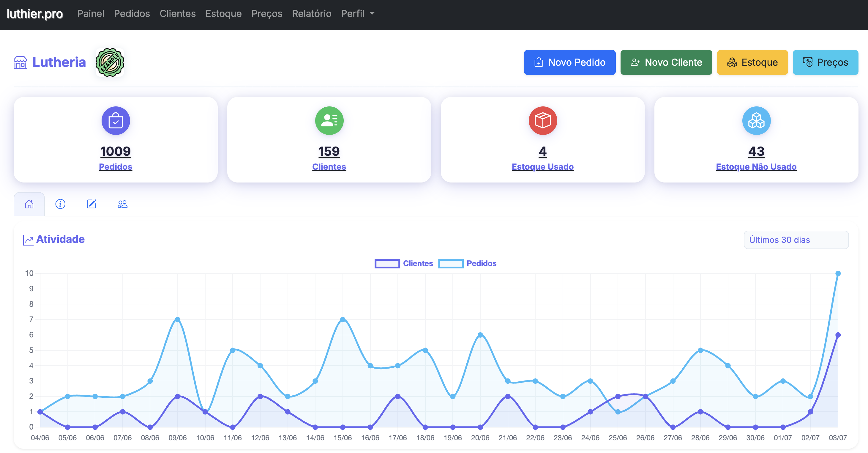Toggle the Clientes legend series
The height and width of the screenshot is (453, 868).
(x=404, y=263)
